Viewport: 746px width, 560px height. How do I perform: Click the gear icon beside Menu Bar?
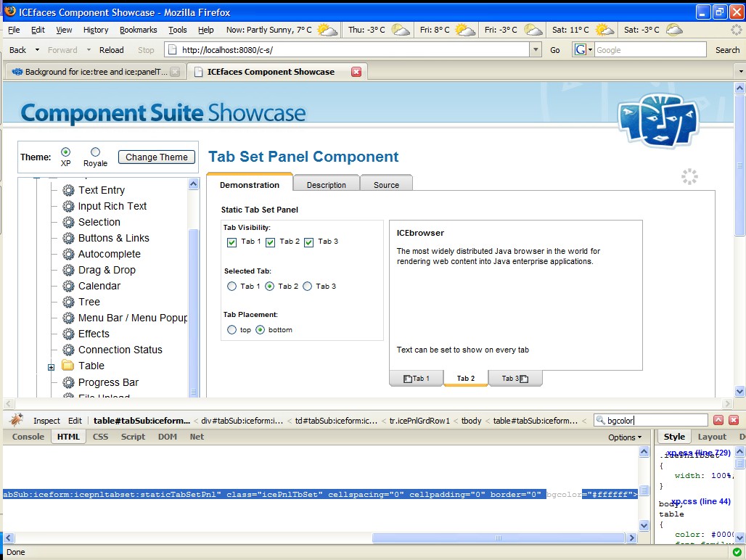[68, 318]
